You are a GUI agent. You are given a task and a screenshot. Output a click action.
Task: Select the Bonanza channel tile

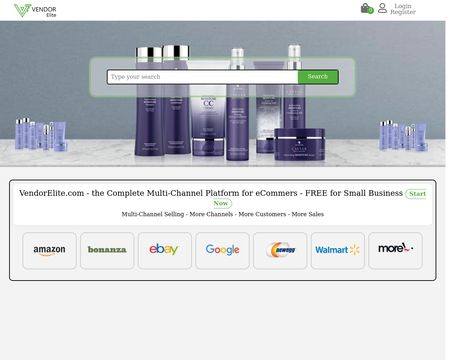[107, 250]
